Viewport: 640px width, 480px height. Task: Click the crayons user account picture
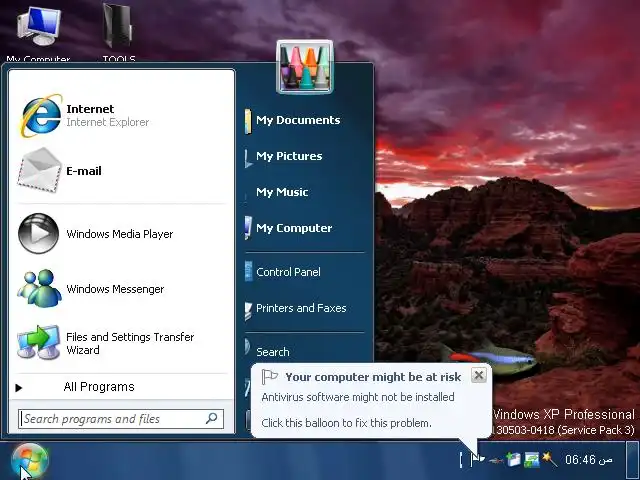tap(305, 67)
